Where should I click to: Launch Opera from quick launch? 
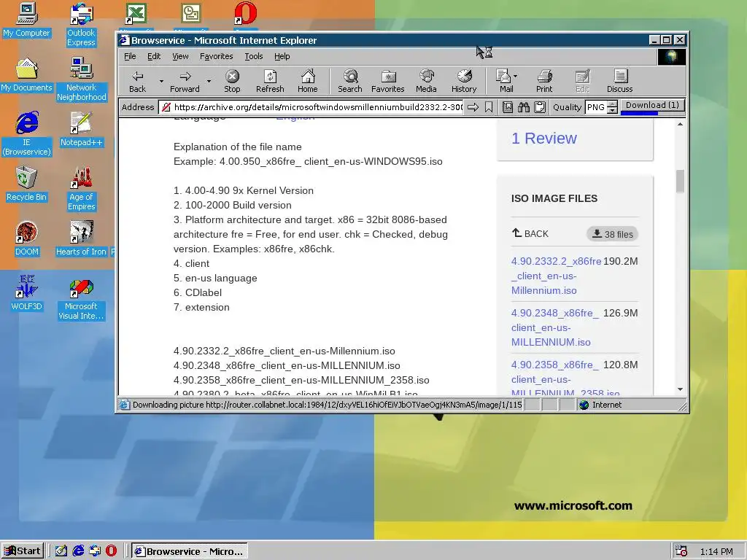coord(112,551)
